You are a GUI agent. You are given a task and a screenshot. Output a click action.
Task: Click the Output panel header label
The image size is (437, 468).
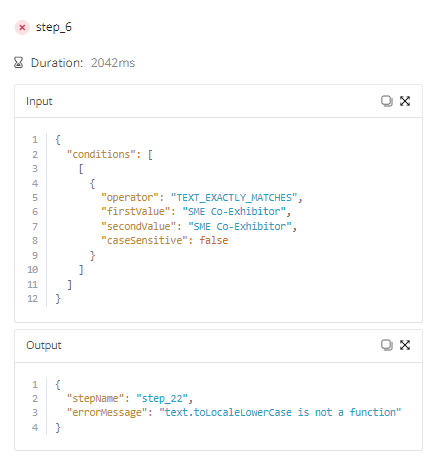point(44,345)
